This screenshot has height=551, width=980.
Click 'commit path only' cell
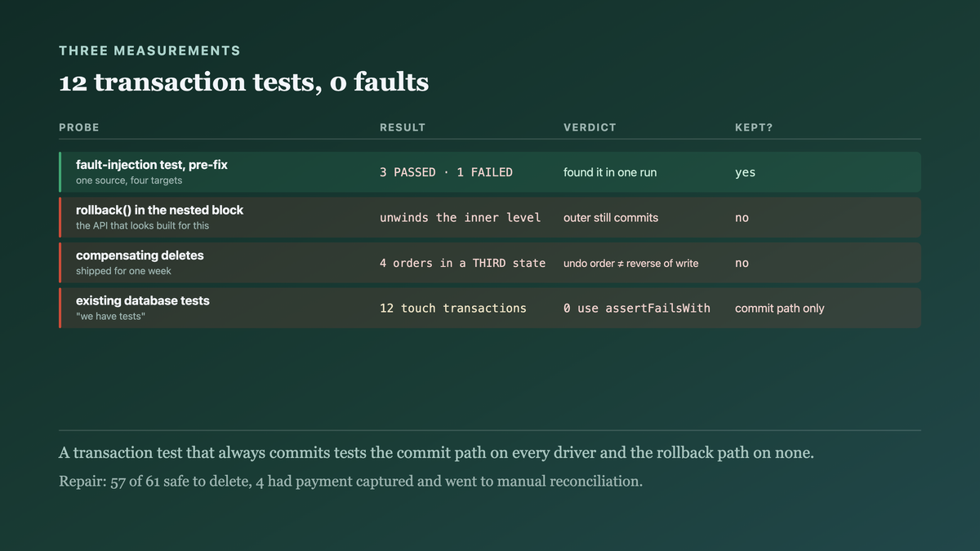780,309
